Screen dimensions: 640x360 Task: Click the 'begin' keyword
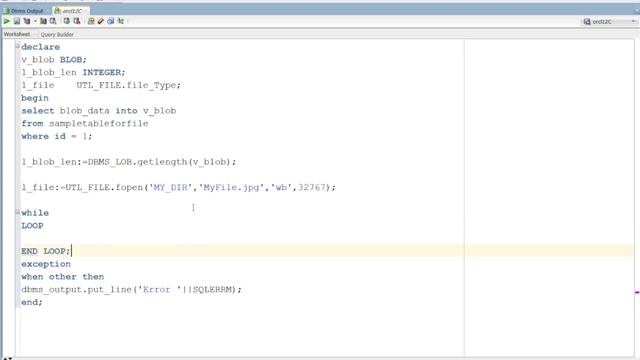(35, 98)
